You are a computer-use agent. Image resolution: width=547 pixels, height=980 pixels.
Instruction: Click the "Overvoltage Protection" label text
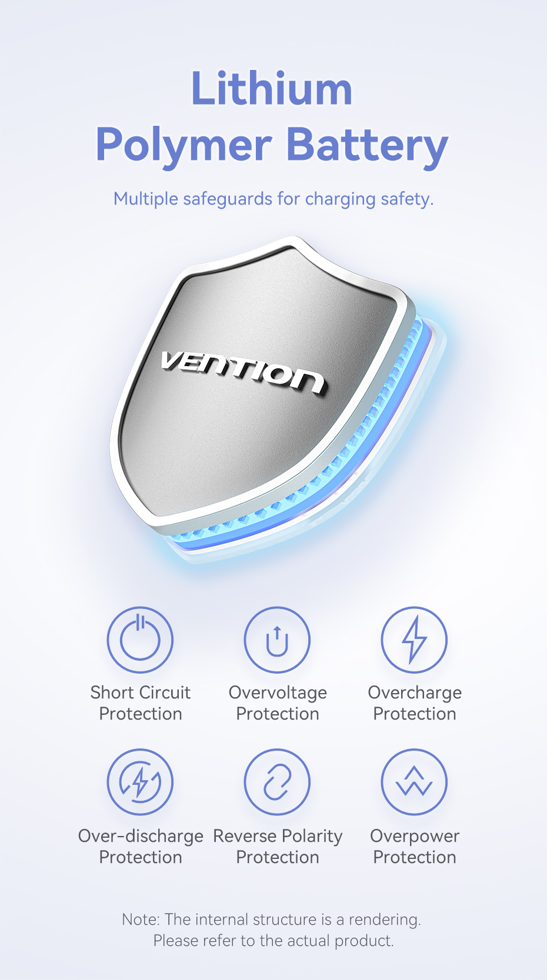pos(278,703)
